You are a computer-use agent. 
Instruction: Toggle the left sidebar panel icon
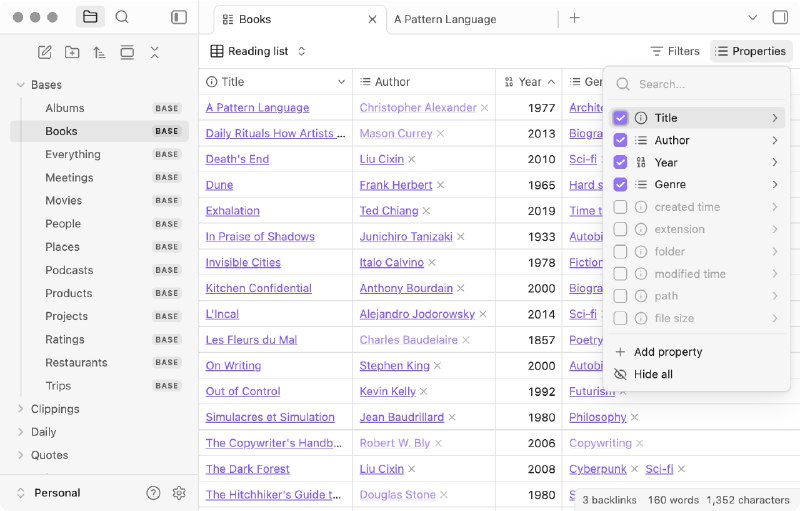tap(179, 17)
